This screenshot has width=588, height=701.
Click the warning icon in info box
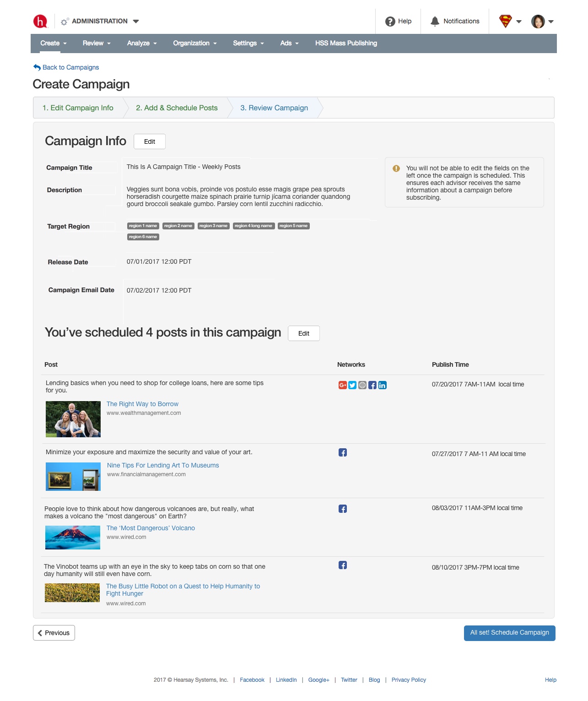(x=396, y=168)
